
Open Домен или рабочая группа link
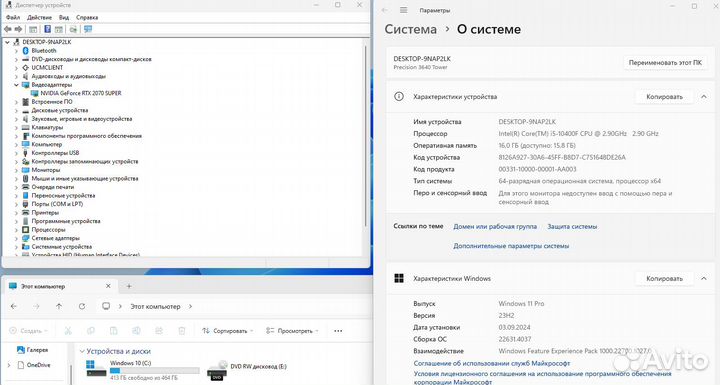click(495, 226)
